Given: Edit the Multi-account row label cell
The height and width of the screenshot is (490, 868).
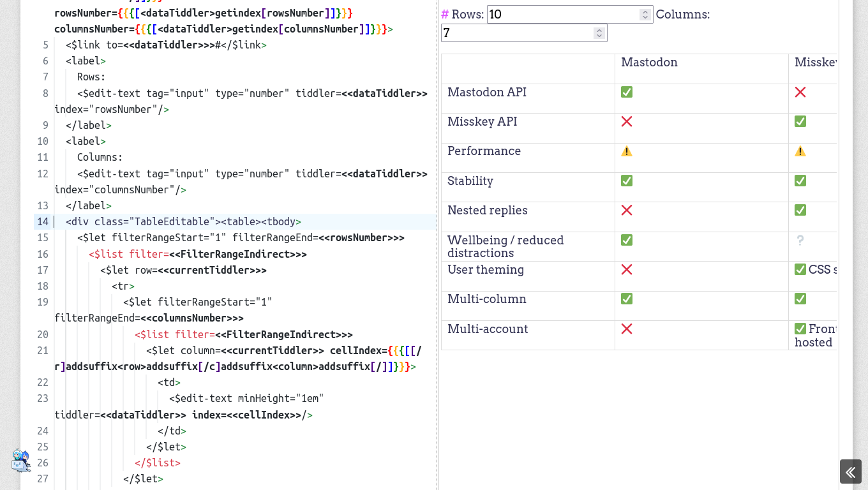Looking at the screenshot, I should pos(528,335).
